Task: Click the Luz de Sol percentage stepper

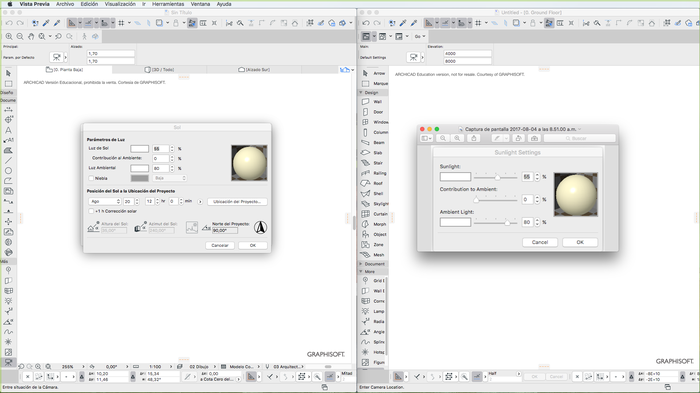Action: coord(172,149)
